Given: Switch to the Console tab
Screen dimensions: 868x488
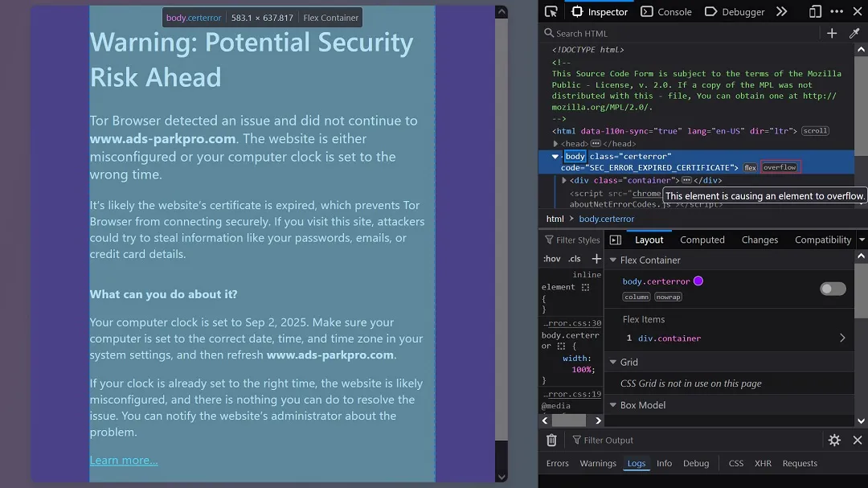Looking at the screenshot, I should (666, 11).
